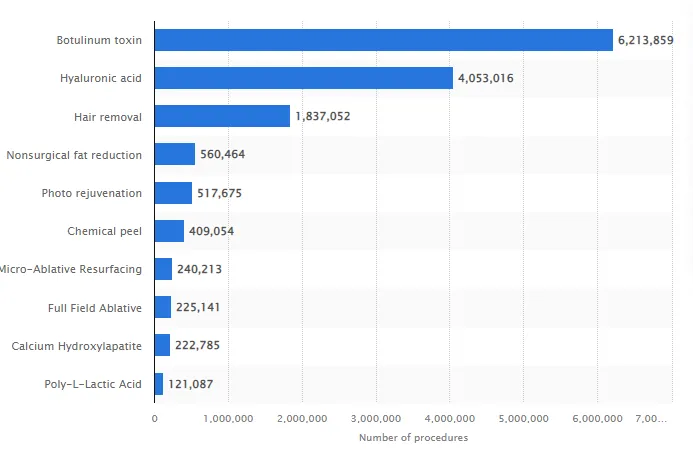Click the value label 121,087
The image size is (693, 452).
pyautogui.click(x=190, y=384)
